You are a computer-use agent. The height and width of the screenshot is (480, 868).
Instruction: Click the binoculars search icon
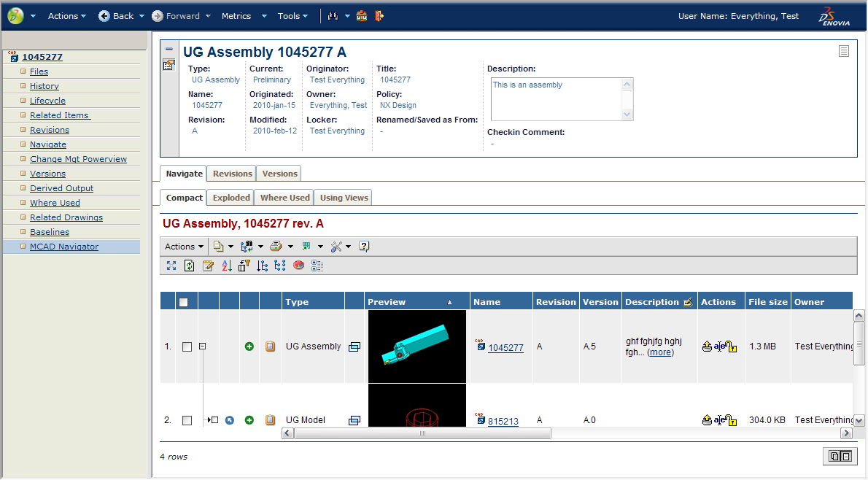pos(333,16)
